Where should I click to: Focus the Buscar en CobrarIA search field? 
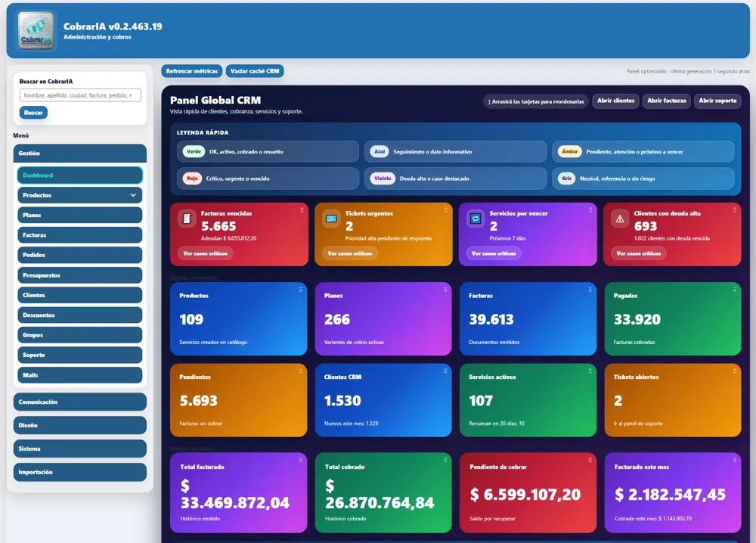[79, 95]
